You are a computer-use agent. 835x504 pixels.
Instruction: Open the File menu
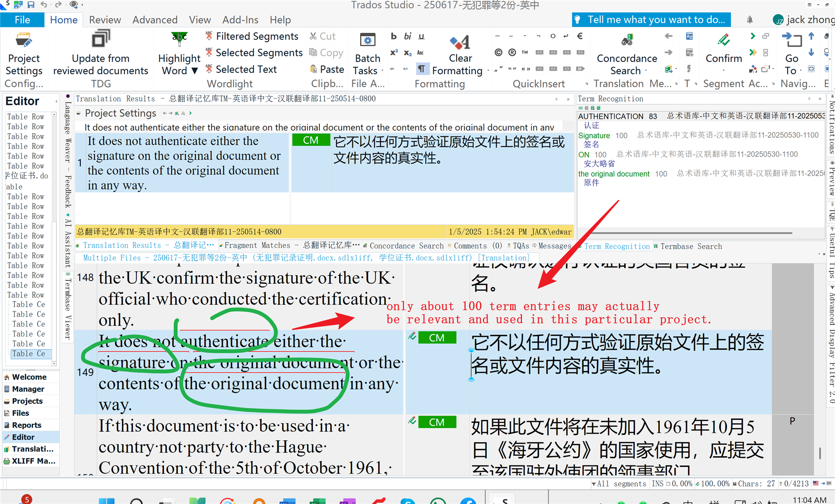22,19
